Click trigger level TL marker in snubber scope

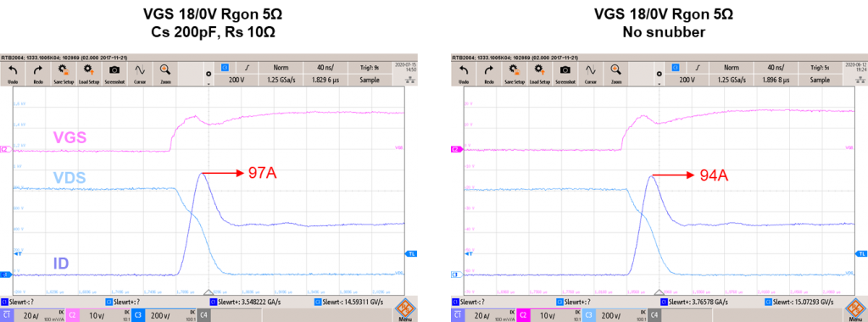click(x=412, y=253)
